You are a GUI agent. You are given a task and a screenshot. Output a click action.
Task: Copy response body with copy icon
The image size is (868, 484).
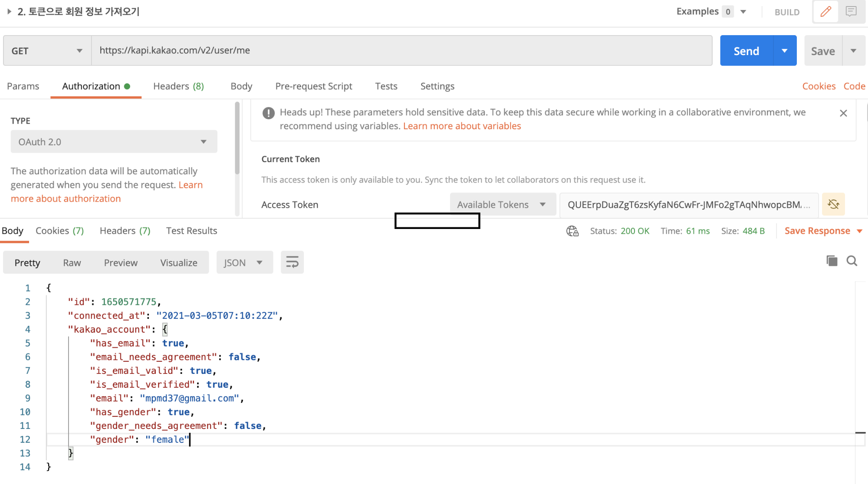tap(832, 261)
